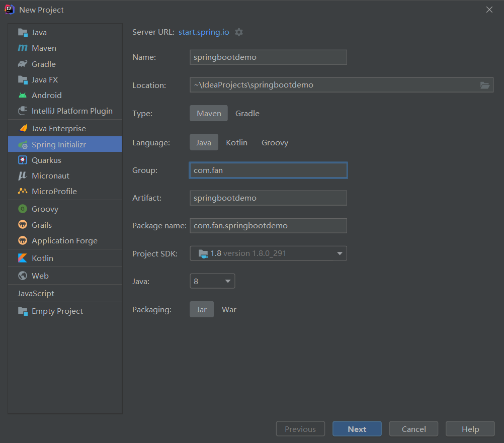Select Java Enterprise project category

[58, 129]
